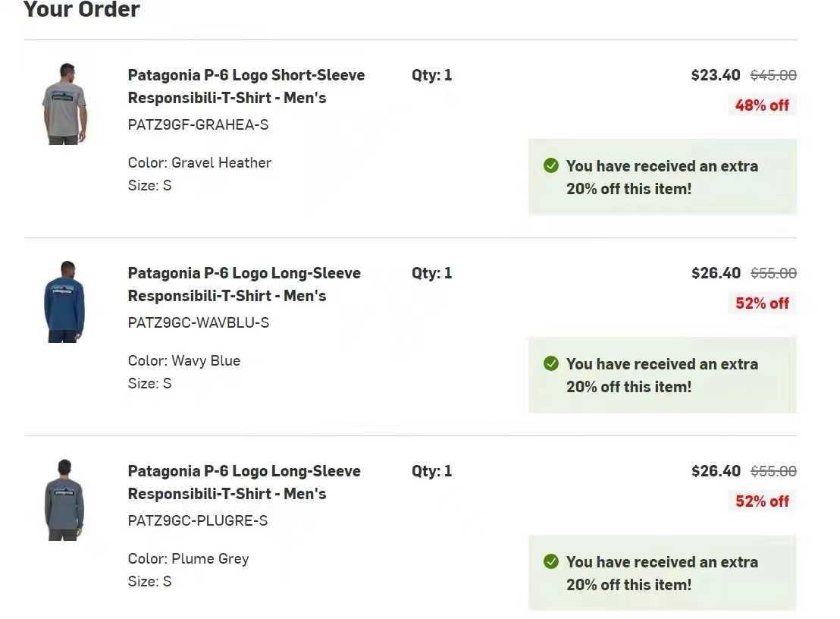Click the Qty: 1 label for Plume Grey shirt
This screenshot has height=619, width=840.
pos(431,471)
